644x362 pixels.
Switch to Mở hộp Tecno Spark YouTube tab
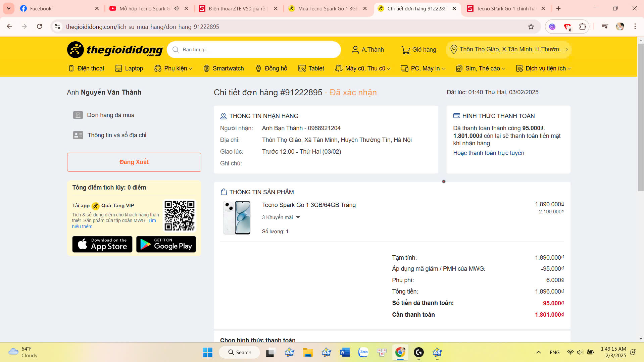[144, 8]
